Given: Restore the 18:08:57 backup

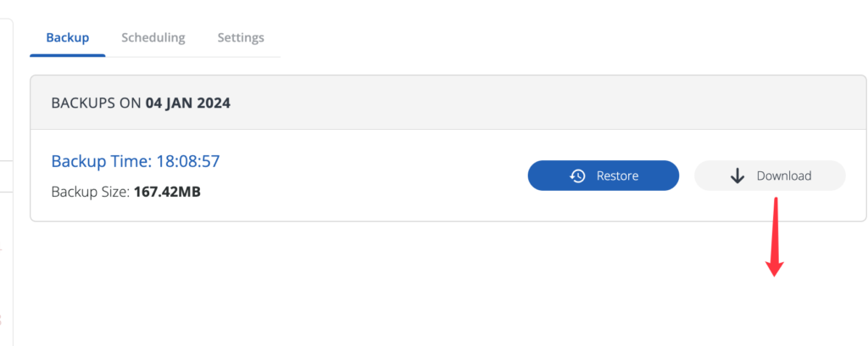Looking at the screenshot, I should 604,176.
